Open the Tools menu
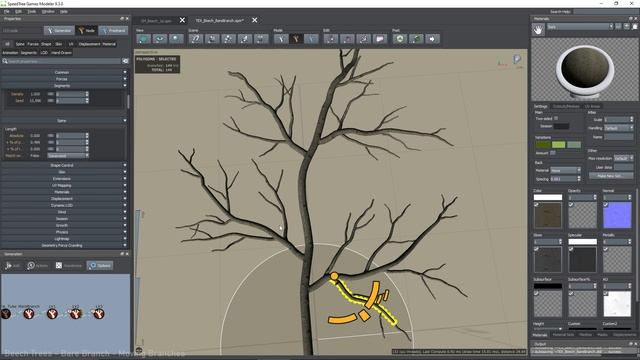This screenshot has height=360, width=640. pos(31,11)
